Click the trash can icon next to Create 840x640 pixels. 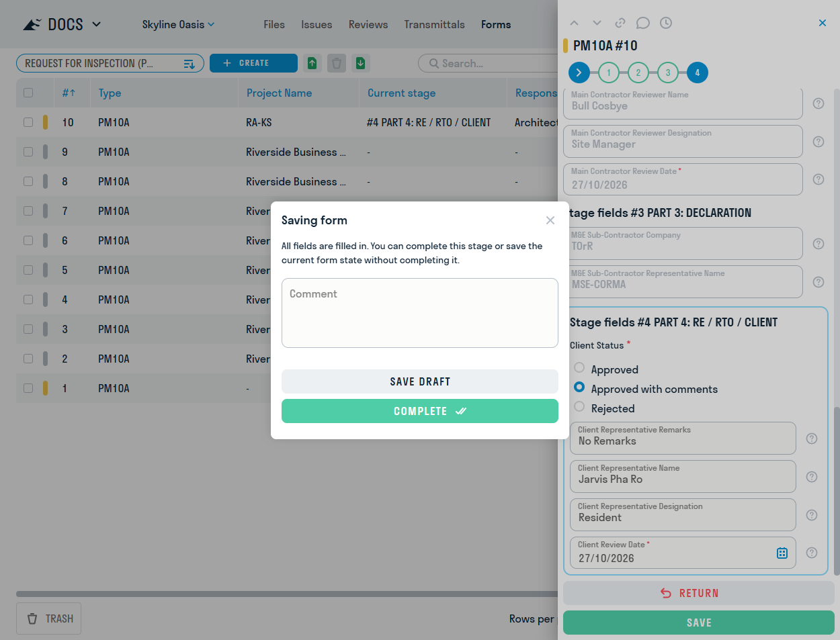click(337, 63)
